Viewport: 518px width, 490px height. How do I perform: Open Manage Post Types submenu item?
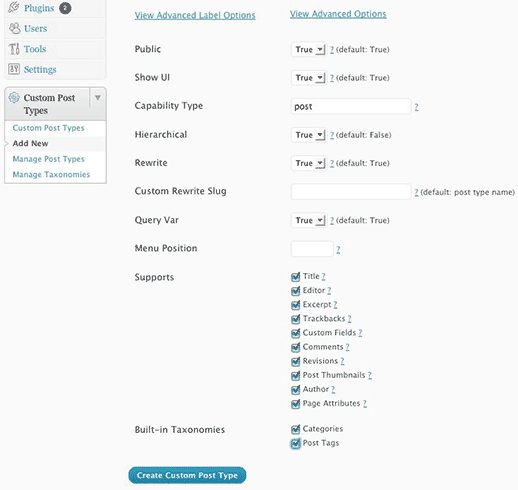48,159
